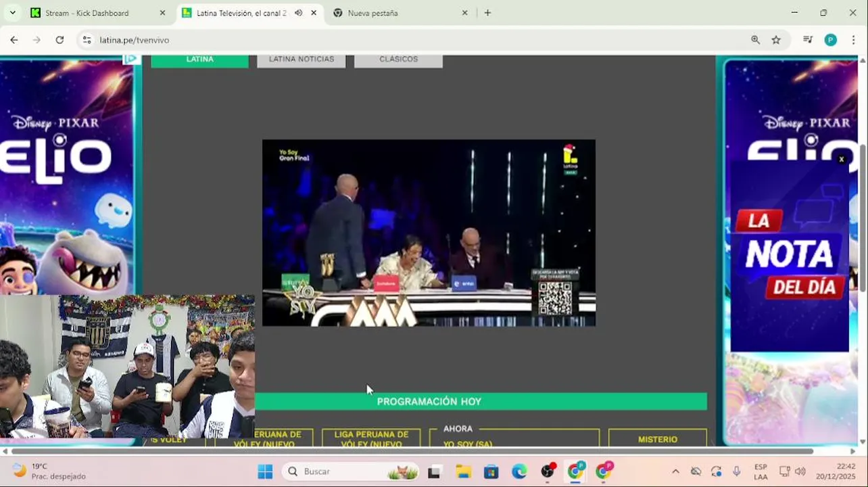View site information icon in address bar
The image size is (868, 487).
click(x=87, y=40)
